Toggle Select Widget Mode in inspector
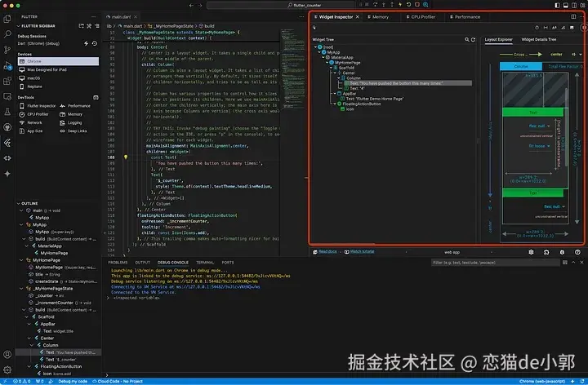The height and width of the screenshot is (385, 588). 314,28
